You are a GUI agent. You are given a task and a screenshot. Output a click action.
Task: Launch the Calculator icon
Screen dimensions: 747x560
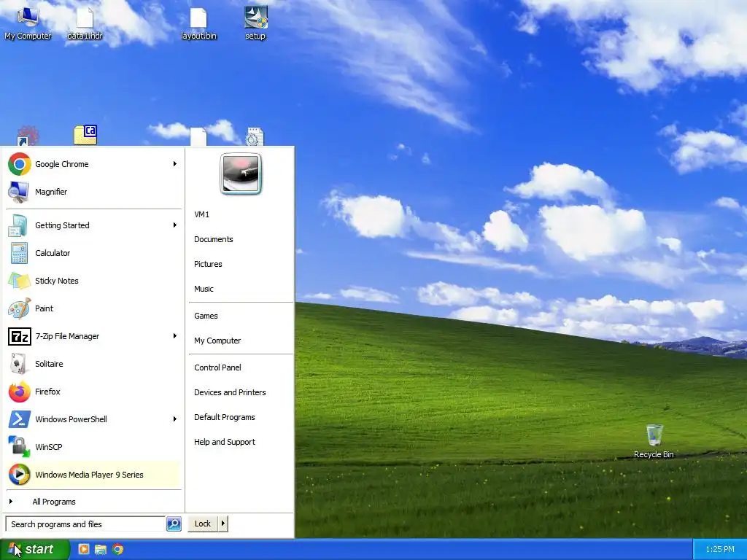coord(20,253)
